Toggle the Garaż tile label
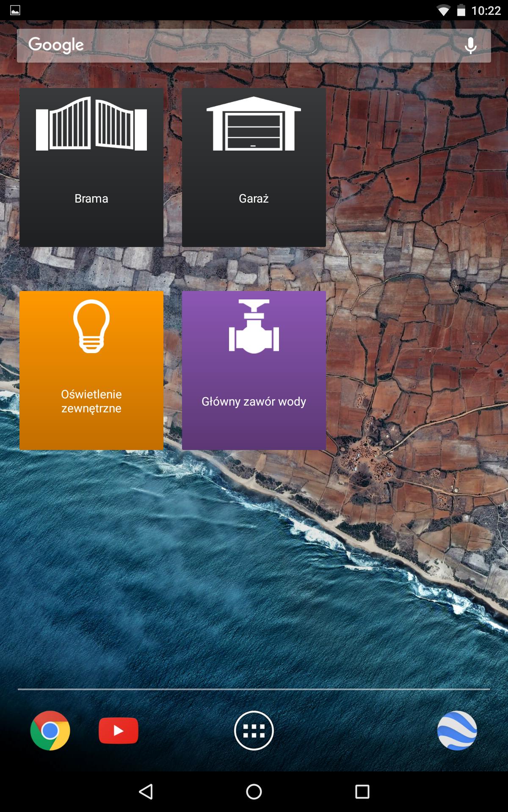Image resolution: width=508 pixels, height=812 pixels. point(254,198)
